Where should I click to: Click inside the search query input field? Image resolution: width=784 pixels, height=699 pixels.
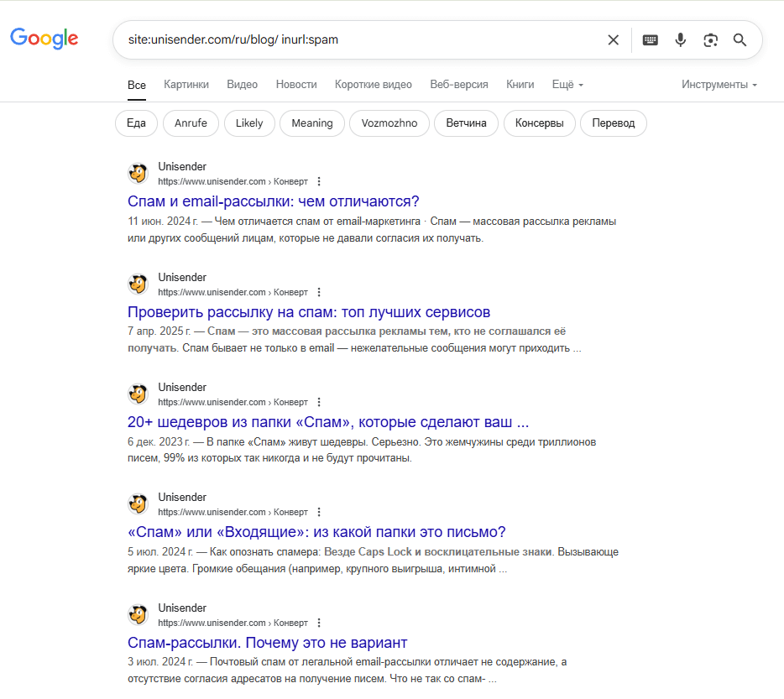coord(360,40)
